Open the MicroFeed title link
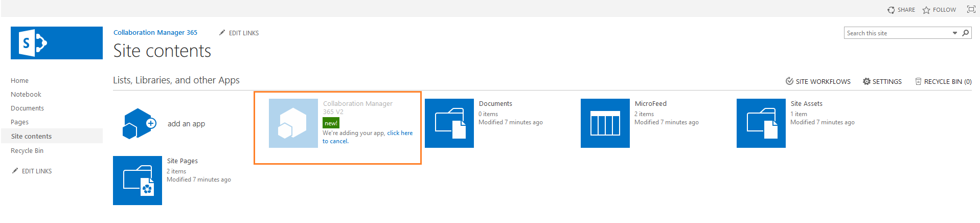The image size is (980, 223). (x=650, y=103)
